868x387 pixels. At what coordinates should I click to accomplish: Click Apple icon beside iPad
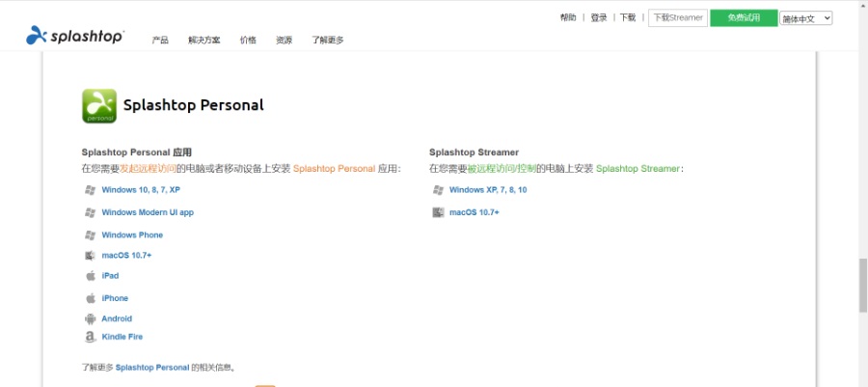pos(91,276)
